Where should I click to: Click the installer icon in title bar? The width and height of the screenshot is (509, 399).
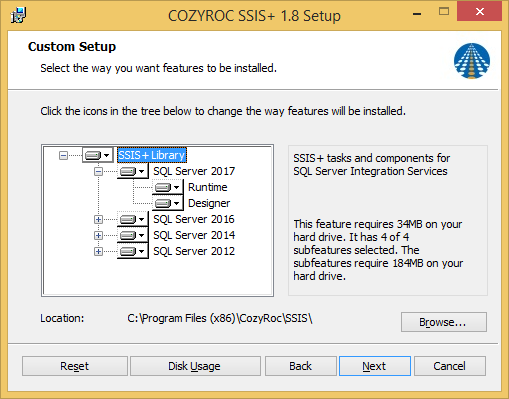coord(18,15)
